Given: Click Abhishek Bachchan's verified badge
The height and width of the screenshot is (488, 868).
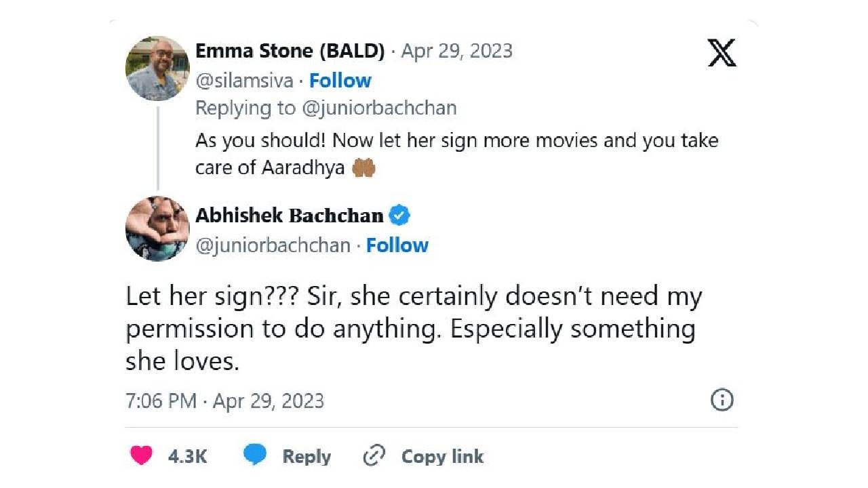Looking at the screenshot, I should (400, 216).
